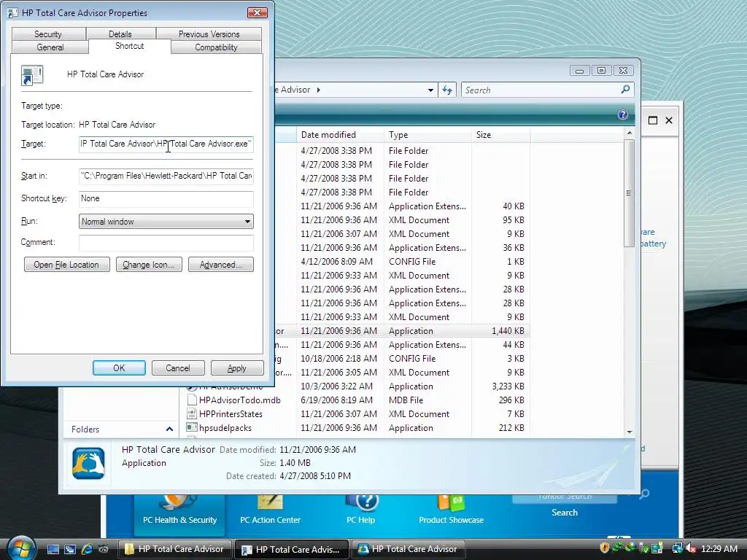
Task: Close the Properties dialog with X
Action: 258,13
